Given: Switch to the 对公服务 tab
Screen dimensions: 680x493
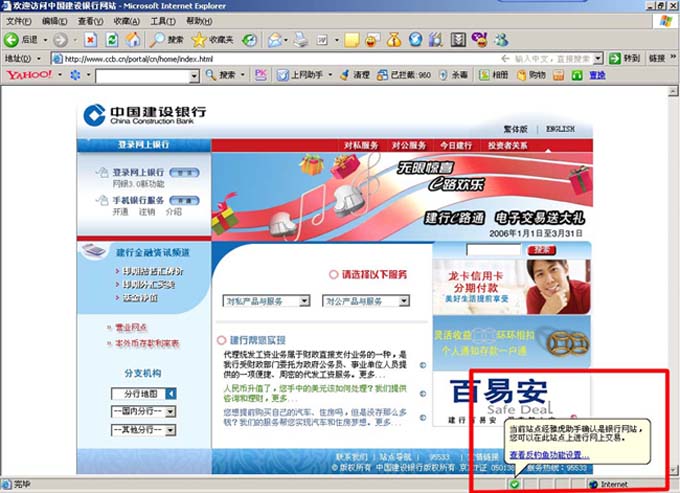Looking at the screenshot, I should coord(409,146).
